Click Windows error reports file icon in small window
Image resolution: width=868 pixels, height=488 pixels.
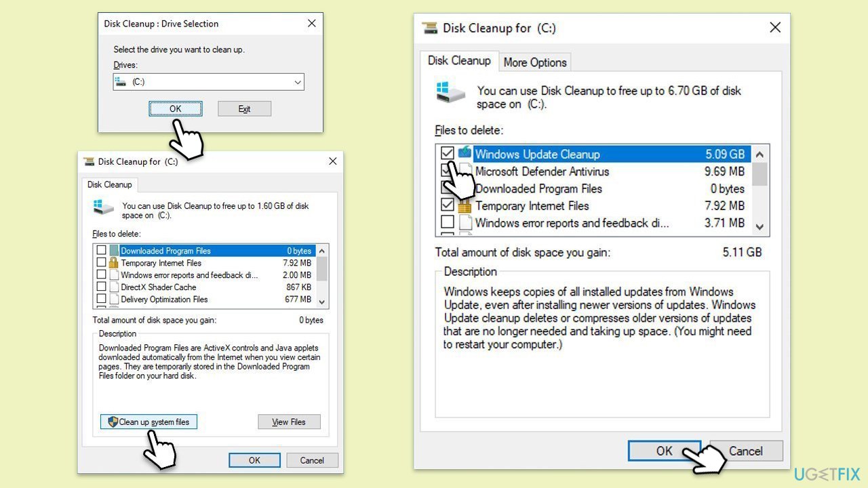coord(114,275)
